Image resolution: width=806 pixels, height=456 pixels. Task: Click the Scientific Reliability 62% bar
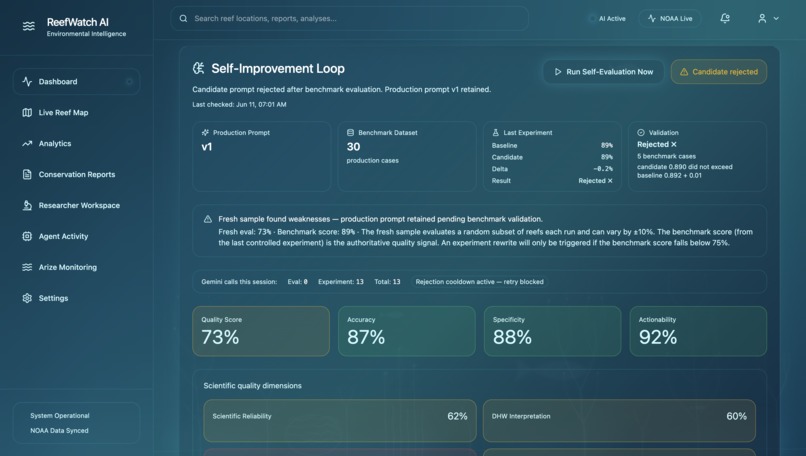point(340,421)
